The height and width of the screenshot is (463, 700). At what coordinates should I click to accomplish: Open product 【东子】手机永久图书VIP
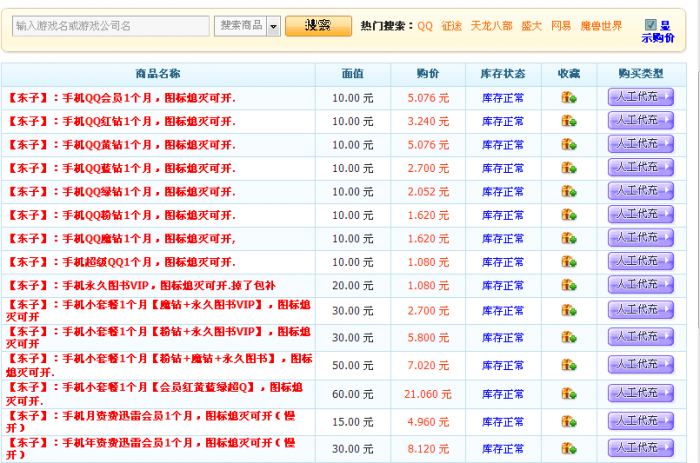coord(141,286)
